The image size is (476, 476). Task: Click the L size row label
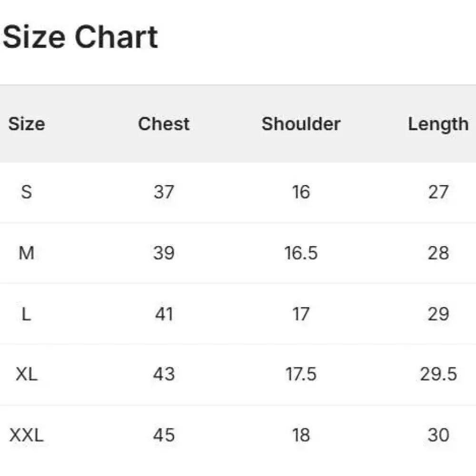coord(26,314)
